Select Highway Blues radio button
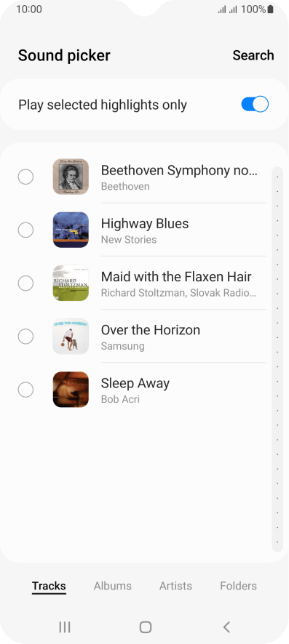This screenshot has width=289, height=644. pyautogui.click(x=25, y=230)
